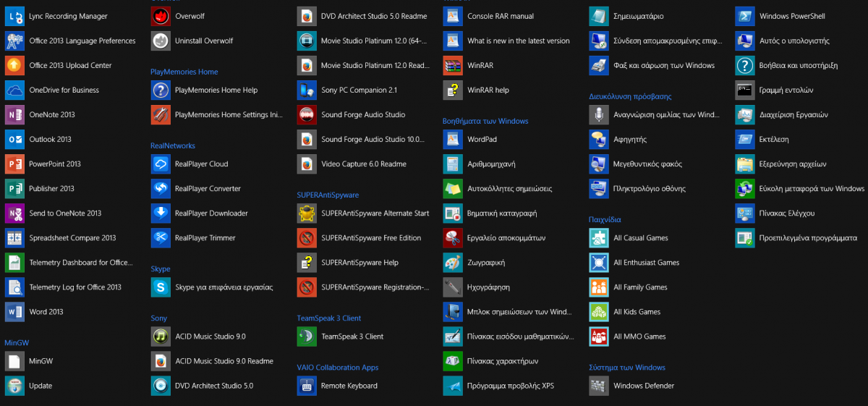868x406 pixels.
Task: Select the PlayMemories Home group header
Action: (x=184, y=72)
